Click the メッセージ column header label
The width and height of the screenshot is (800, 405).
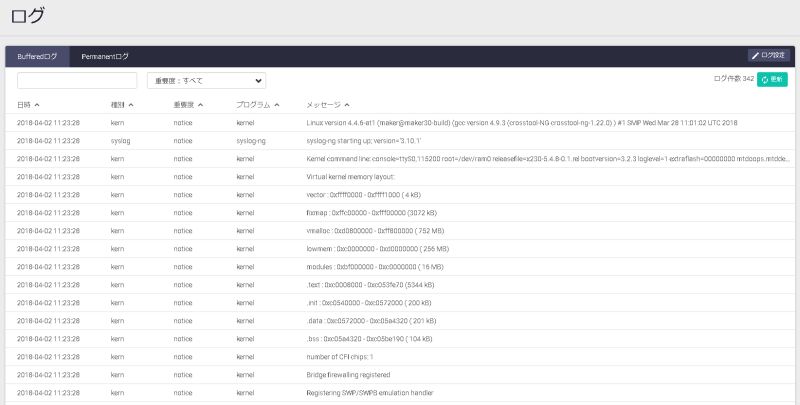323,104
